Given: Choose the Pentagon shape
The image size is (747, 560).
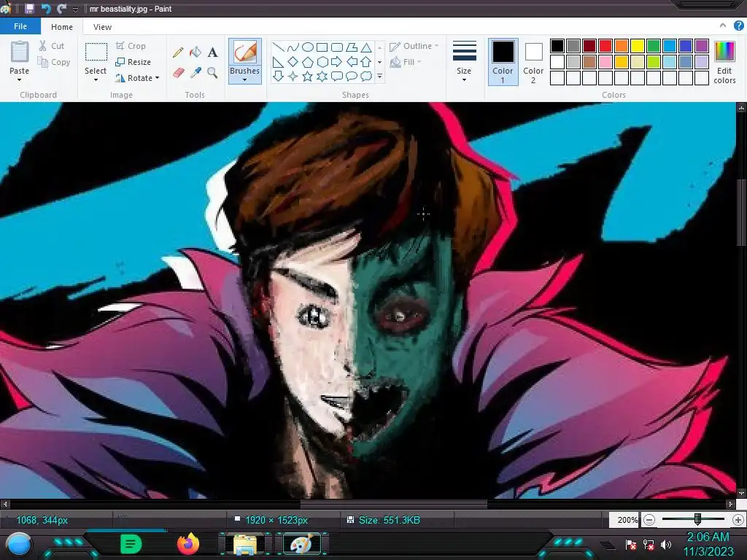Looking at the screenshot, I should [308, 62].
